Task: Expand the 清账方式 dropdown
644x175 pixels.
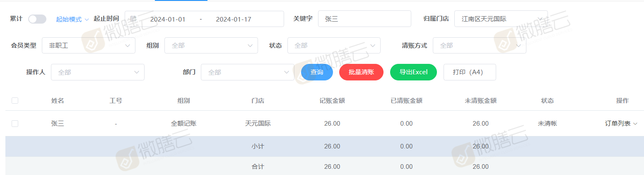Action: click(479, 46)
